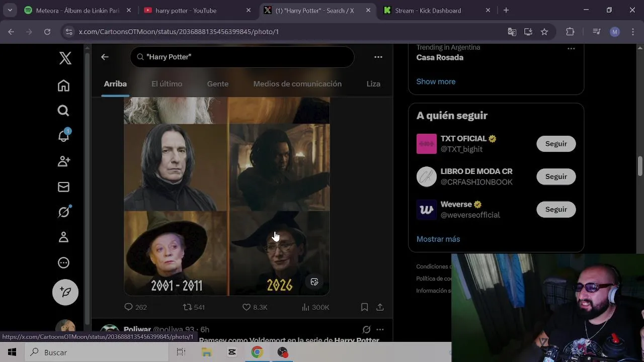This screenshot has width=644, height=362.
Task: Open Chrome profile avatar M
Action: click(x=615, y=32)
